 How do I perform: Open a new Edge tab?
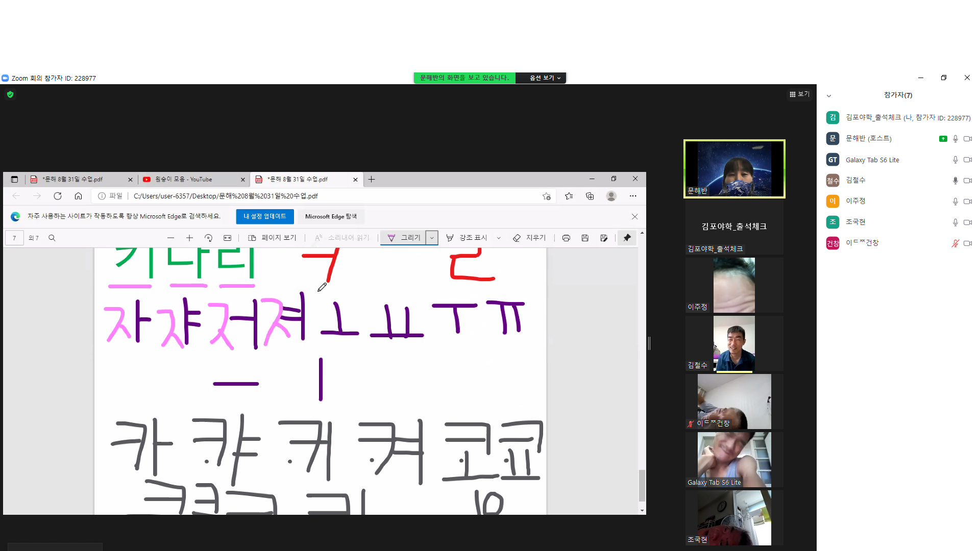tap(372, 179)
